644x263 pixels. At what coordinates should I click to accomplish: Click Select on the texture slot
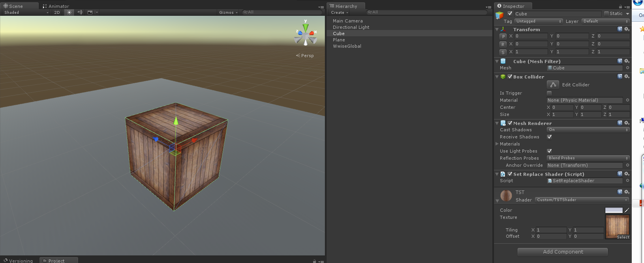point(623,237)
